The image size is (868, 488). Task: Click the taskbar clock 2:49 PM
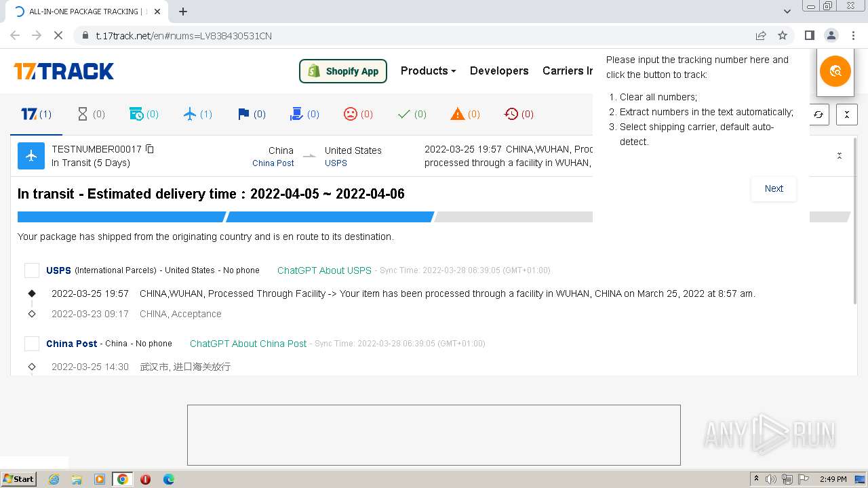(833, 479)
